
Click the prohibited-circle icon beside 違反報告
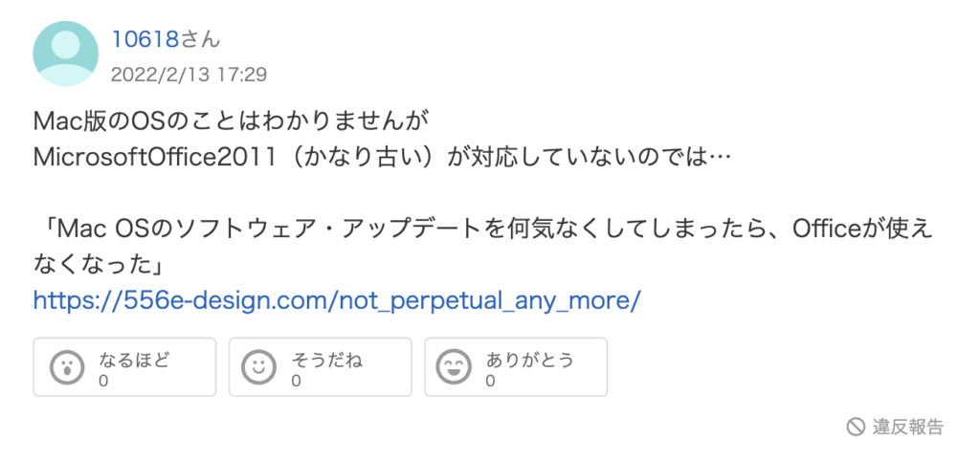[x=855, y=427]
